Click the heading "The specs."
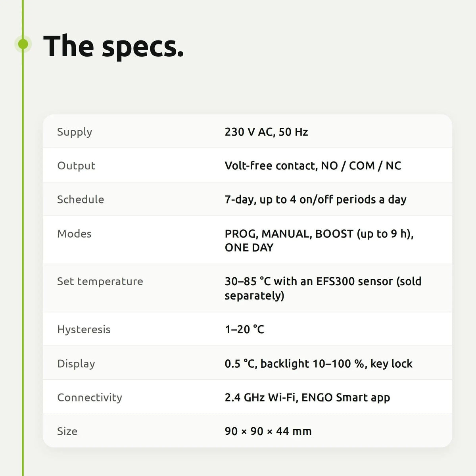 click(113, 46)
